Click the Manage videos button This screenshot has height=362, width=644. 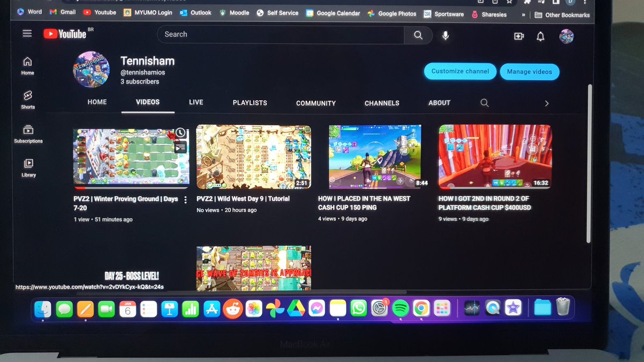pyautogui.click(x=529, y=71)
